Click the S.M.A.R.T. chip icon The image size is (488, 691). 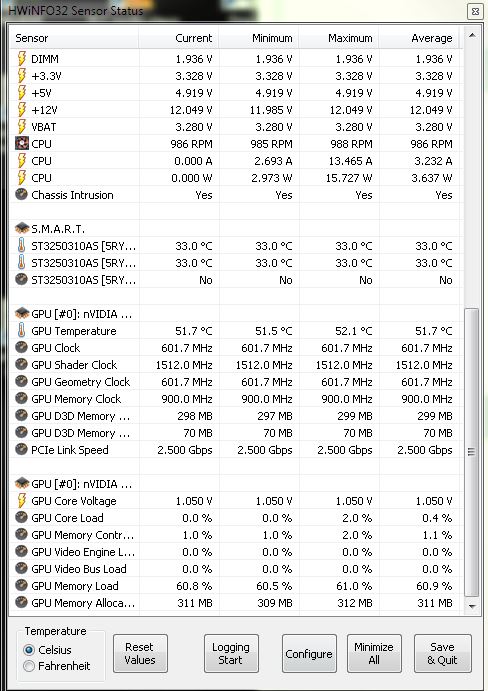(22, 228)
